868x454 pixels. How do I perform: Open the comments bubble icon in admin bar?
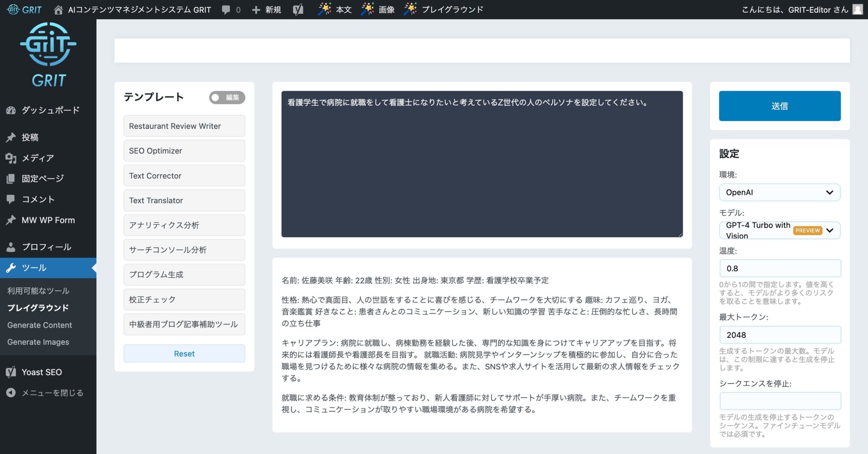click(226, 10)
